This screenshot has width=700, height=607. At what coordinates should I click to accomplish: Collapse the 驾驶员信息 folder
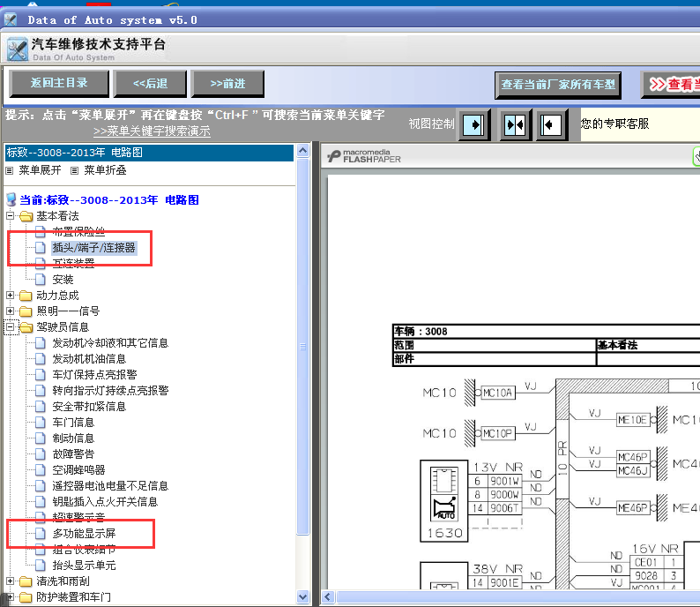pos(10,327)
